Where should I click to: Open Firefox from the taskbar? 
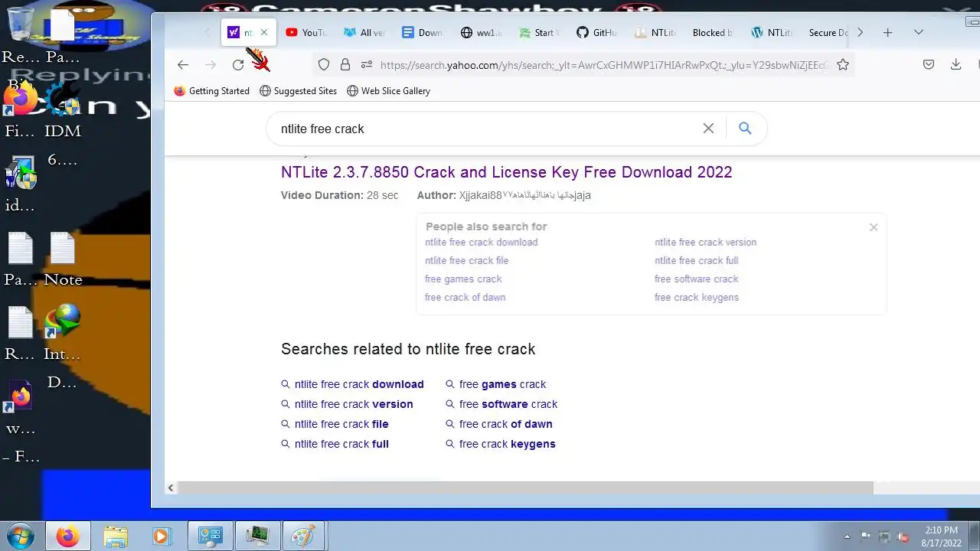[67, 536]
